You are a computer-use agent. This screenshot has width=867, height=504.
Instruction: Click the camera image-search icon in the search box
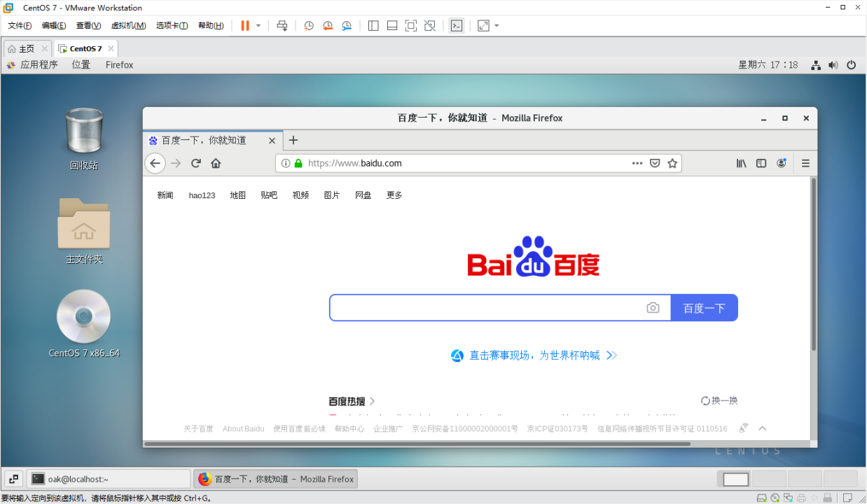pyautogui.click(x=653, y=308)
